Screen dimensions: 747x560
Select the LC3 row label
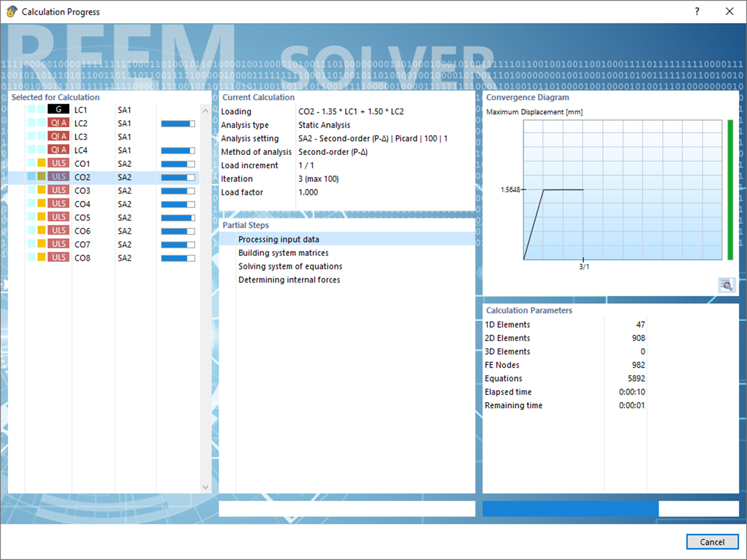(81, 136)
